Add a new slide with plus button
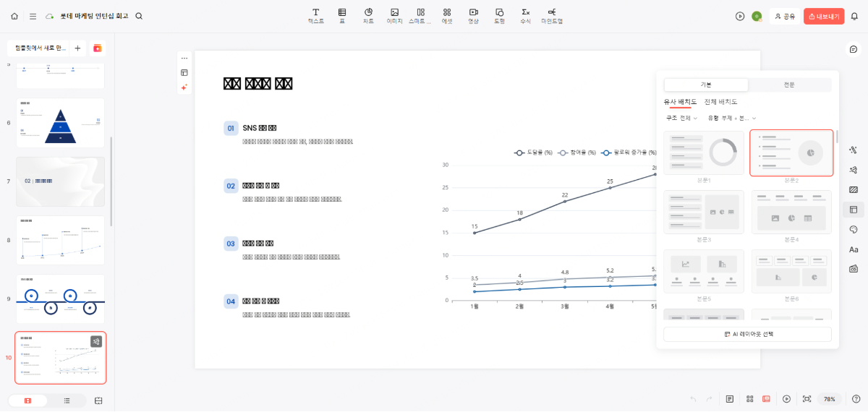Image resolution: width=868 pixels, height=412 pixels. pos(77,48)
